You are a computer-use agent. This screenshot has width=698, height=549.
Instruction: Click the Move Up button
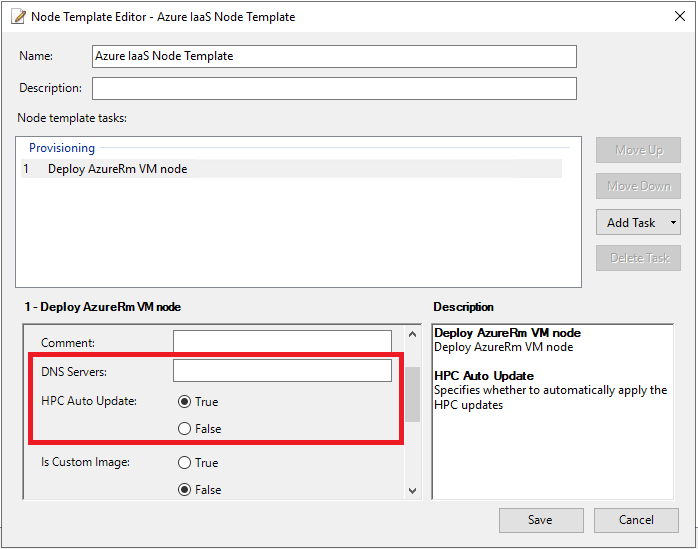pos(638,150)
